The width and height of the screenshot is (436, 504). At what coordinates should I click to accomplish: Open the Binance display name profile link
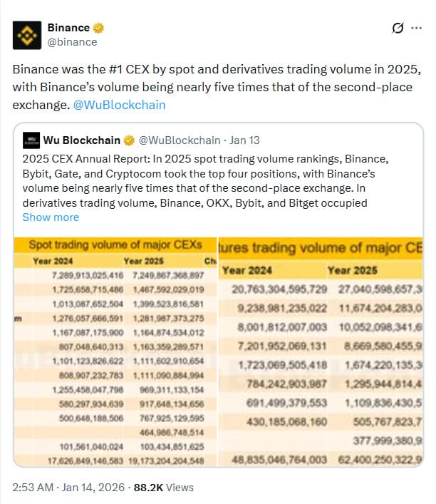68,28
